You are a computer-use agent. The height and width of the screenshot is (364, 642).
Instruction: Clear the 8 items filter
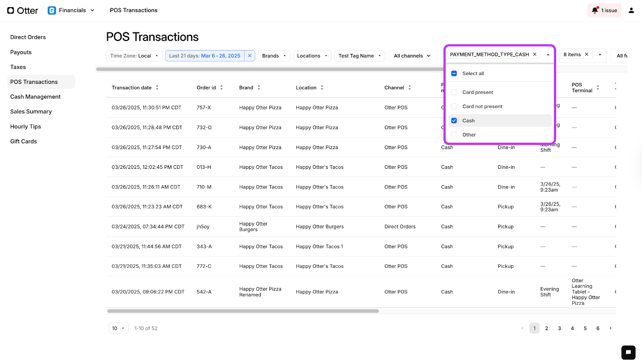click(586, 55)
